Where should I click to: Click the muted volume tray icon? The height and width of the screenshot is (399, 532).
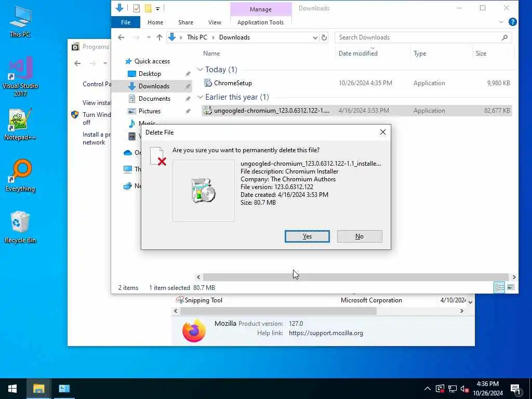[464, 389]
